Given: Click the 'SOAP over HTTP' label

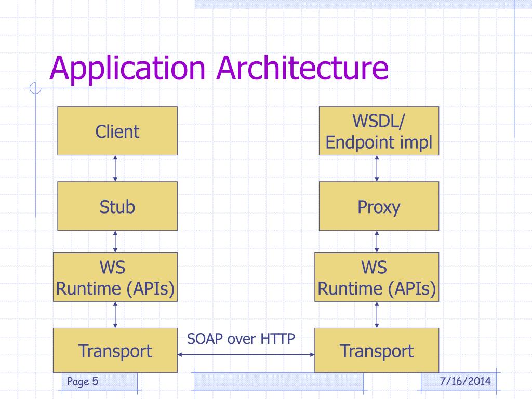Looking at the screenshot, I should pos(241,339).
